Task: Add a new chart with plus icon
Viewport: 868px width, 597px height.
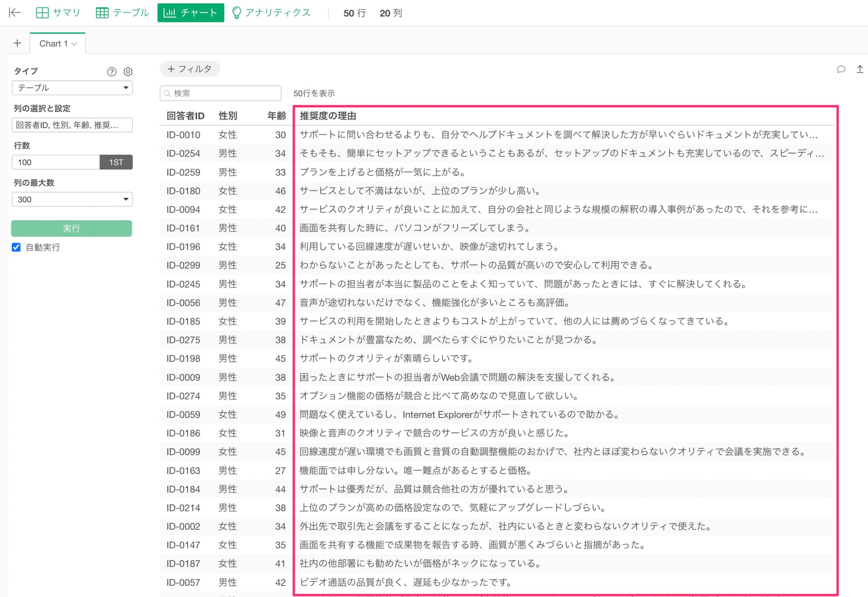Action: pyautogui.click(x=17, y=43)
